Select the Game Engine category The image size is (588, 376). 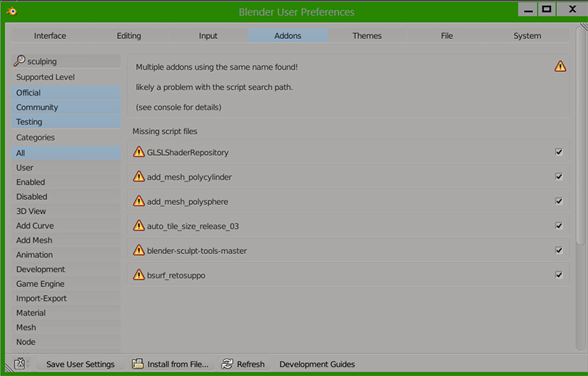[x=66, y=284]
